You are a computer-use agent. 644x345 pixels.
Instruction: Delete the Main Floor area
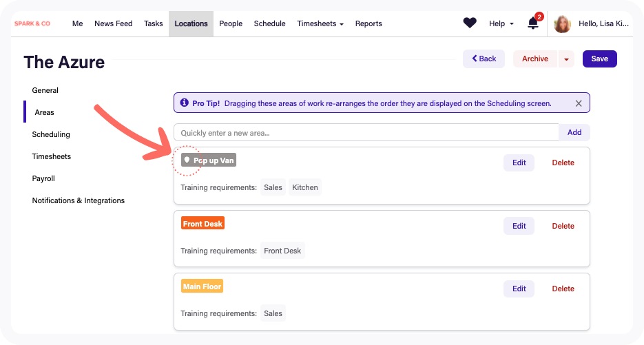(x=563, y=289)
